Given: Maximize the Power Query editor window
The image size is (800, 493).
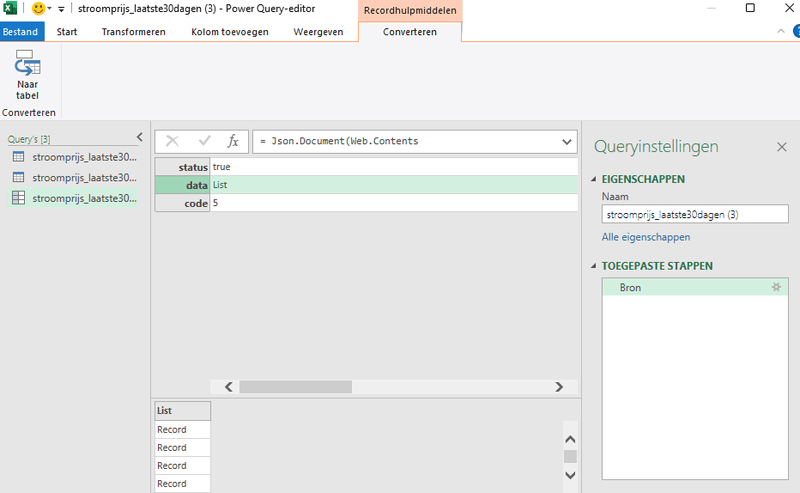Looking at the screenshot, I should point(750,8).
